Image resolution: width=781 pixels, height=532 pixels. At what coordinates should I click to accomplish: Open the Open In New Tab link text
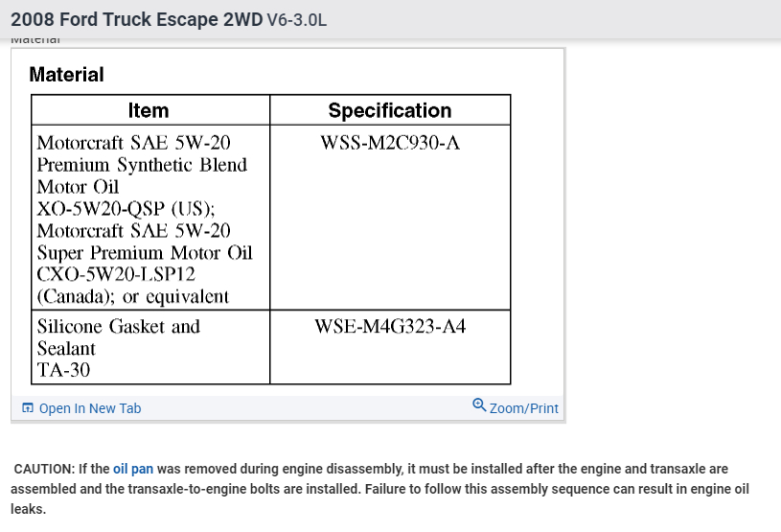pyautogui.click(x=89, y=408)
